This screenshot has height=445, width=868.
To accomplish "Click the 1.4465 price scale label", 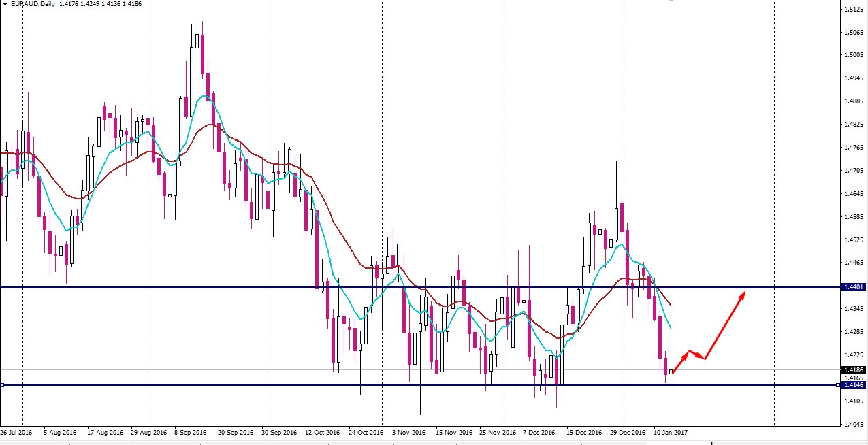I will 854,263.
